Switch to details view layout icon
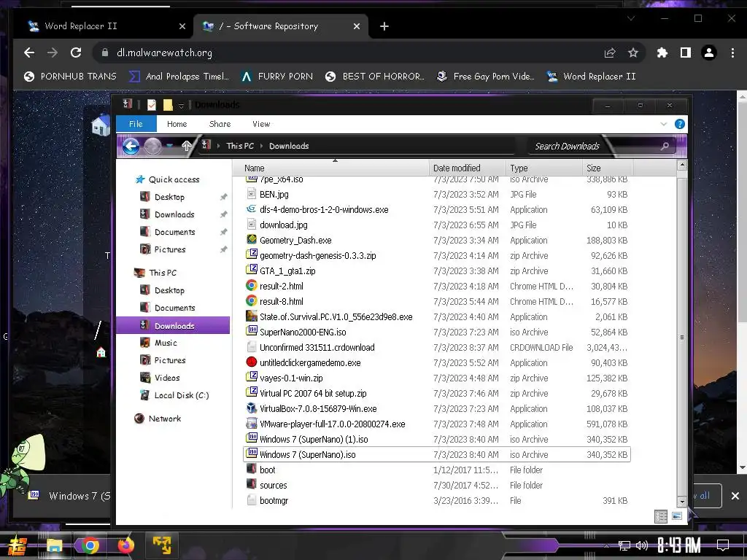Image resolution: width=747 pixels, height=560 pixels. (661, 516)
